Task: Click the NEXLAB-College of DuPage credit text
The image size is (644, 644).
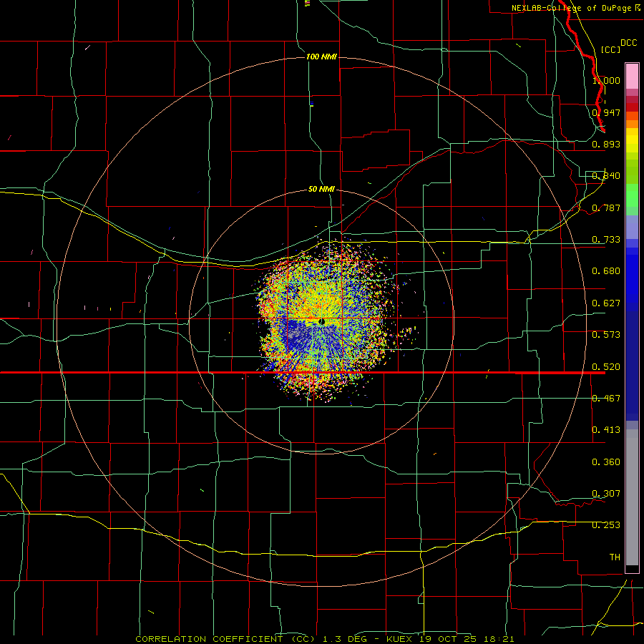Action: click(571, 8)
